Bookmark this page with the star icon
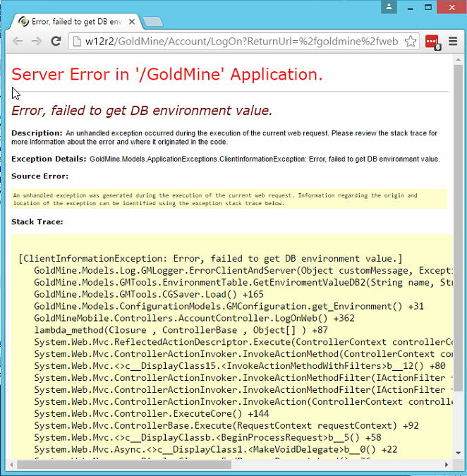The width and height of the screenshot is (467, 476). (x=411, y=42)
